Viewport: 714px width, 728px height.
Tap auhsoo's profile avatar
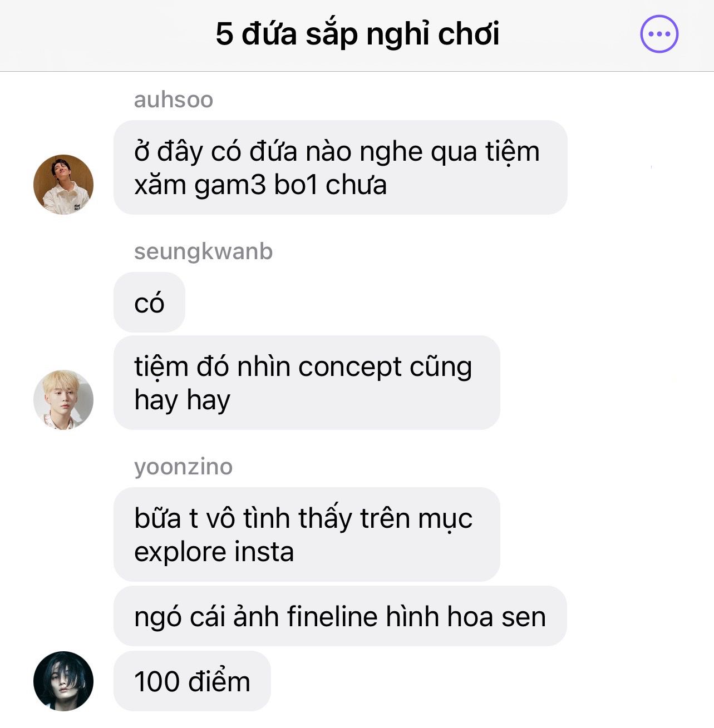63,185
